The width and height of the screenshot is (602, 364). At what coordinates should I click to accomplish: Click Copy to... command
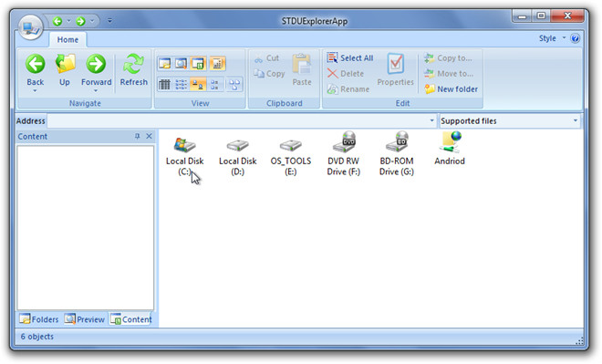(448, 58)
